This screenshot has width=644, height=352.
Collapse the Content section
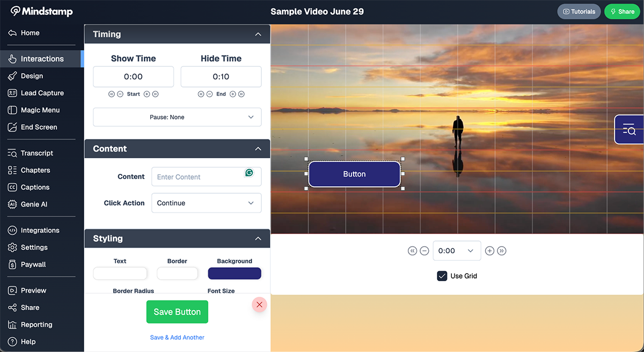pyautogui.click(x=258, y=149)
